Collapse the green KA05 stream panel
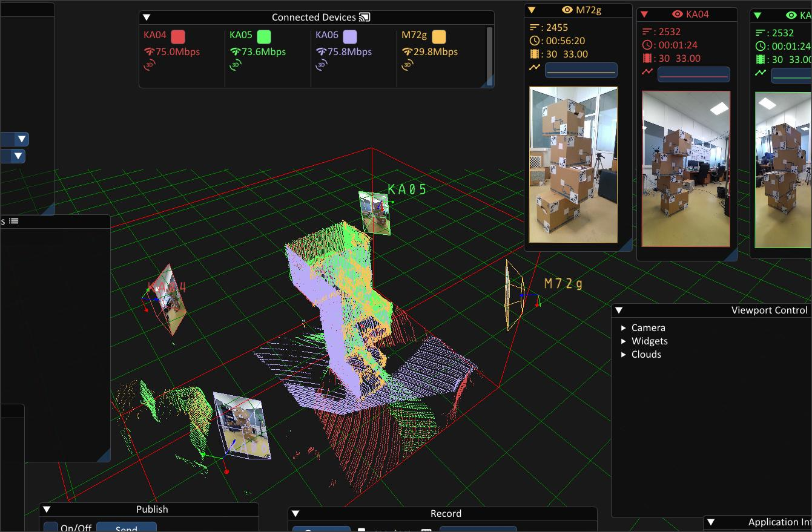The width and height of the screenshot is (812, 532). pyautogui.click(x=758, y=15)
